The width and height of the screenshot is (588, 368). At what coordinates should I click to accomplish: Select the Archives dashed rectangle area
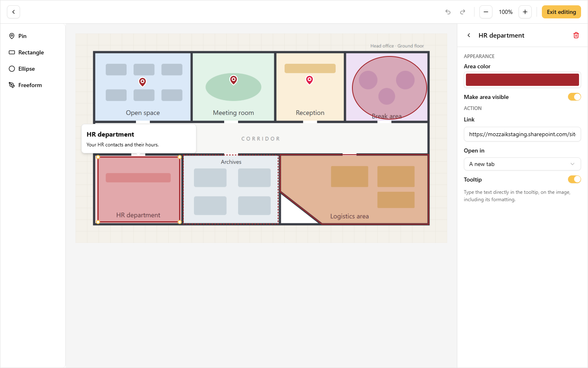pyautogui.click(x=231, y=189)
